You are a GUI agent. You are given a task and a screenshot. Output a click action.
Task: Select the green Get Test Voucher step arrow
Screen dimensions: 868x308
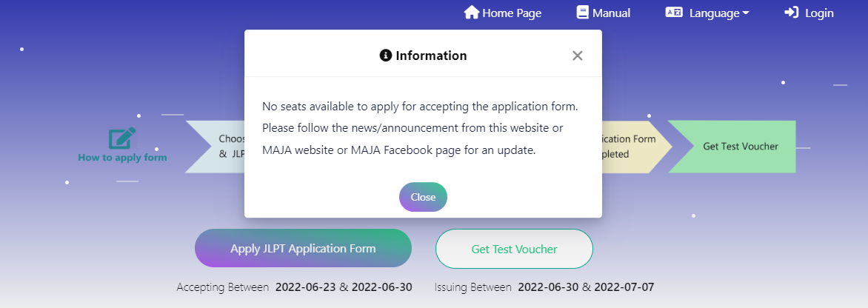(x=732, y=147)
